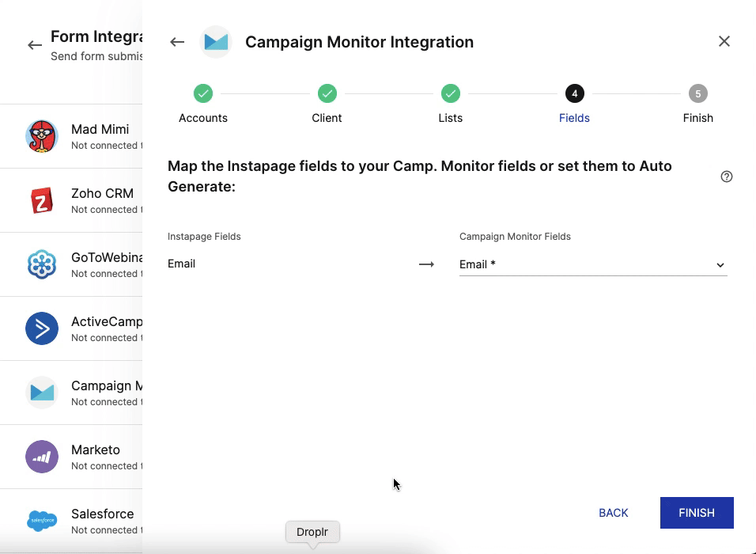This screenshot has height=554, width=756.
Task: Open the Email * field dropdown
Action: [x=593, y=264]
